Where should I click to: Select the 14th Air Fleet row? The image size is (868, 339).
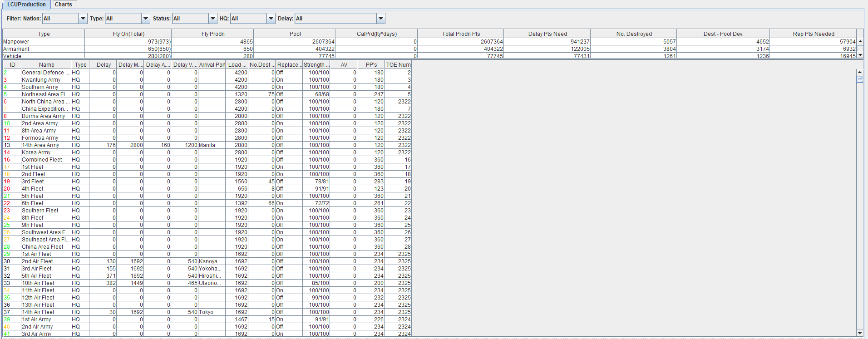207,312
